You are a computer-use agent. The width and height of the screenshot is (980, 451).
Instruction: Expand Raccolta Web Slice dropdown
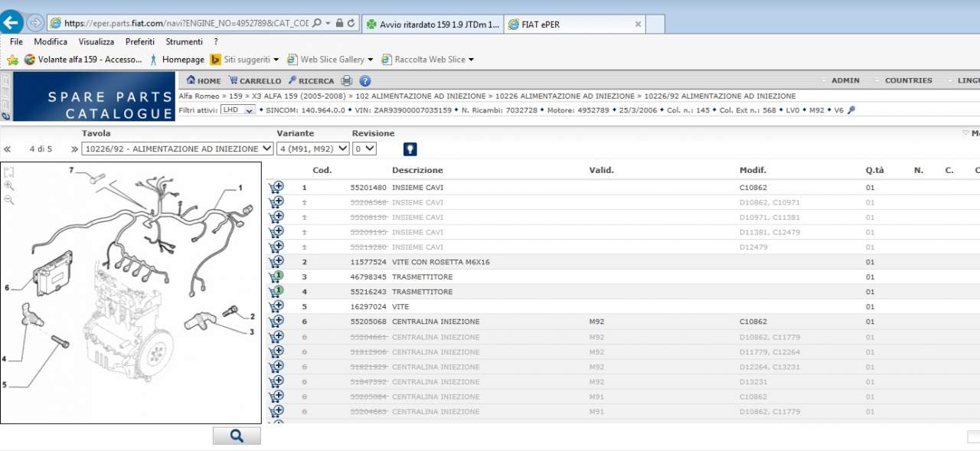pyautogui.click(x=471, y=59)
